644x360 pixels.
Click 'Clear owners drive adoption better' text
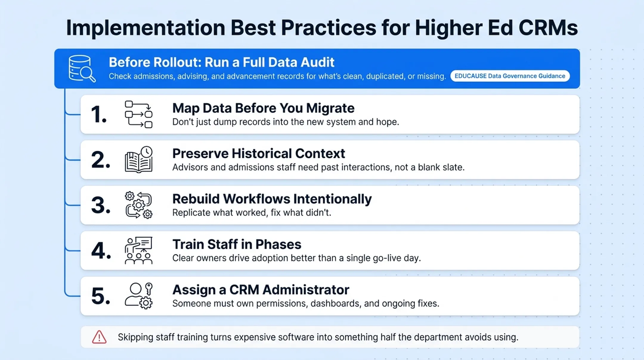[297, 258]
